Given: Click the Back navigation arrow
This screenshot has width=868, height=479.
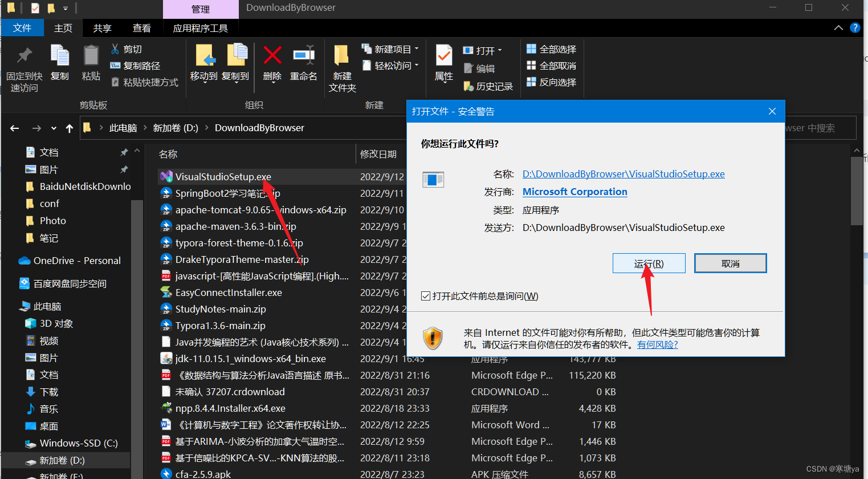Looking at the screenshot, I should 15,128.
